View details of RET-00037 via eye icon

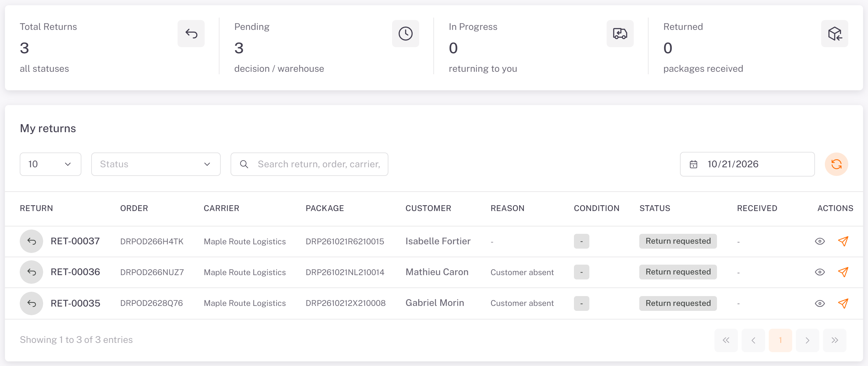click(820, 241)
